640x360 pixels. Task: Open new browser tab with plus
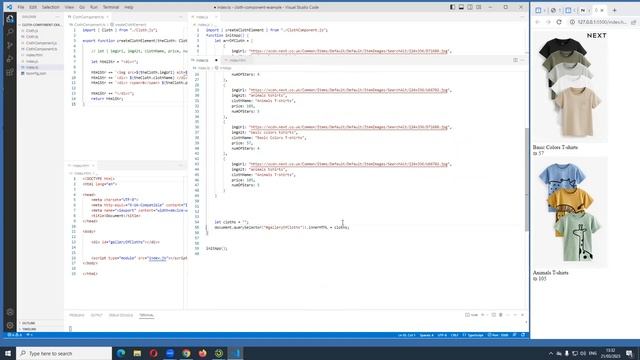(x=614, y=10)
